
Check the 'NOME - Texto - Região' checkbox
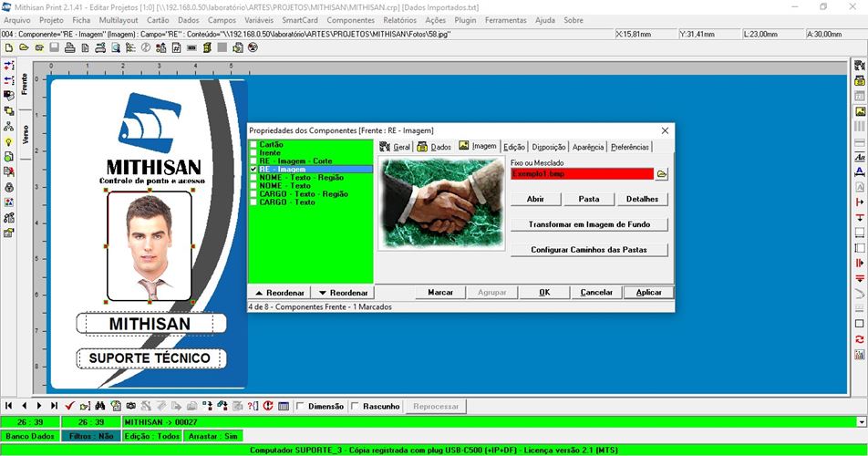click(253, 178)
